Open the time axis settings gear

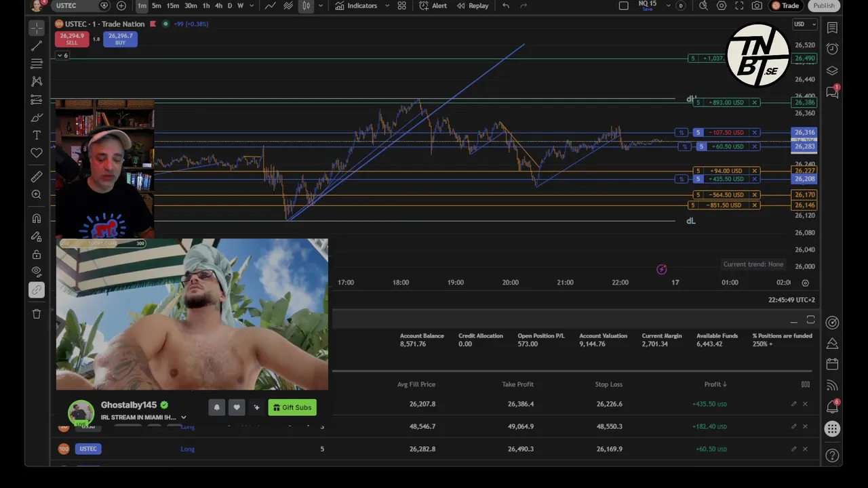[805, 283]
